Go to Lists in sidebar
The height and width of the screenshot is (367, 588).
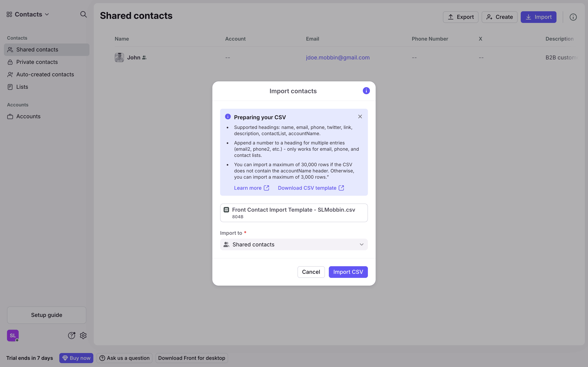click(x=22, y=87)
